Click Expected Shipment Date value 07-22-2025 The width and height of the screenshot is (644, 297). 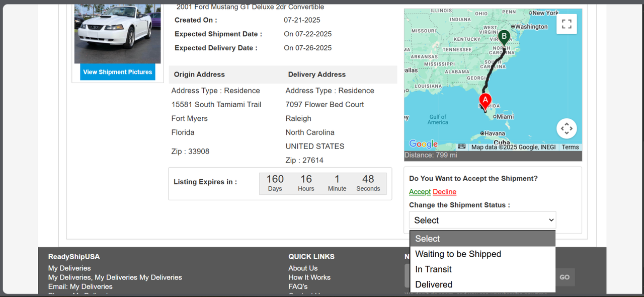click(308, 34)
